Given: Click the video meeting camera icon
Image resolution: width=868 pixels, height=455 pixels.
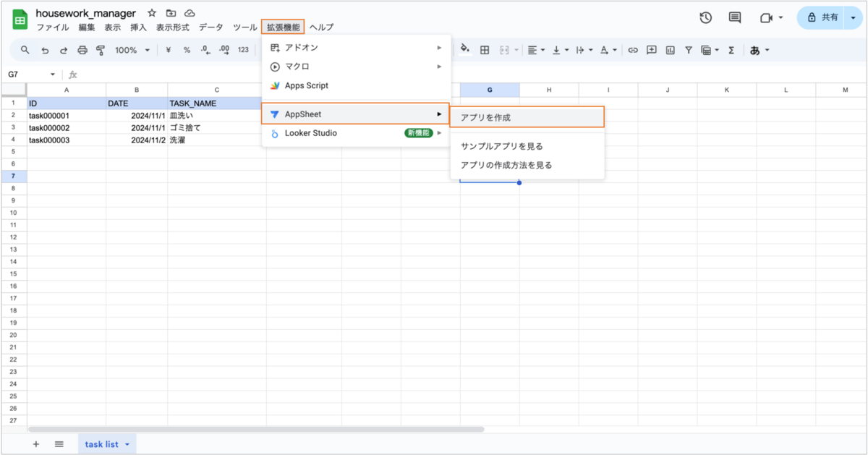Looking at the screenshot, I should click(766, 18).
